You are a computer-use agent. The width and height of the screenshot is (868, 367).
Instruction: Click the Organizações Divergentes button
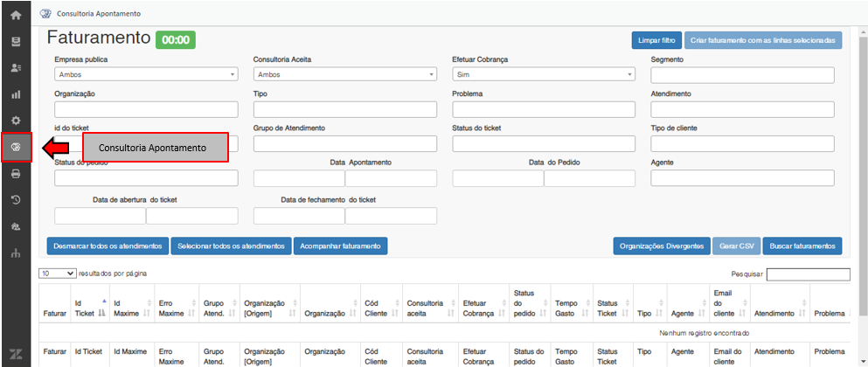tap(661, 246)
